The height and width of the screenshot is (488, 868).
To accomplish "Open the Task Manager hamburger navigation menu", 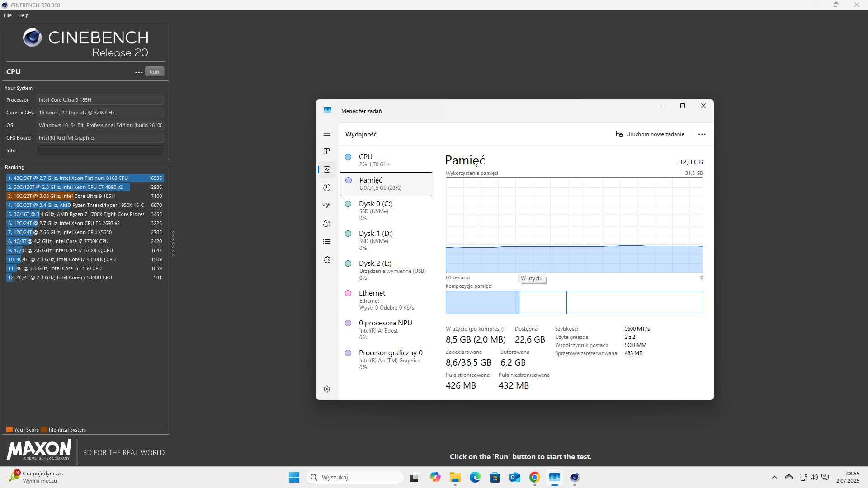I will (327, 133).
